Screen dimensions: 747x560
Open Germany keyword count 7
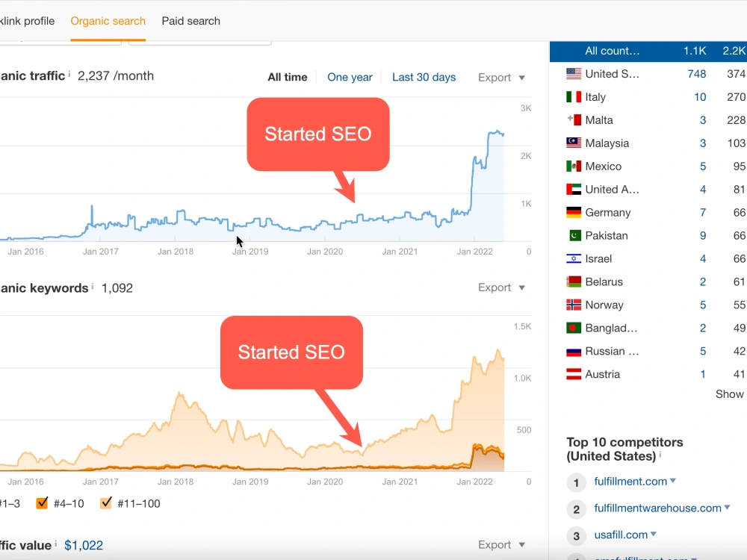point(703,212)
